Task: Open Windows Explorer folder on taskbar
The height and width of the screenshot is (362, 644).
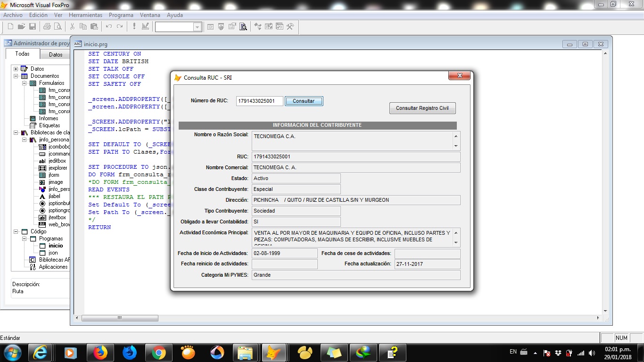Action: coord(245,353)
